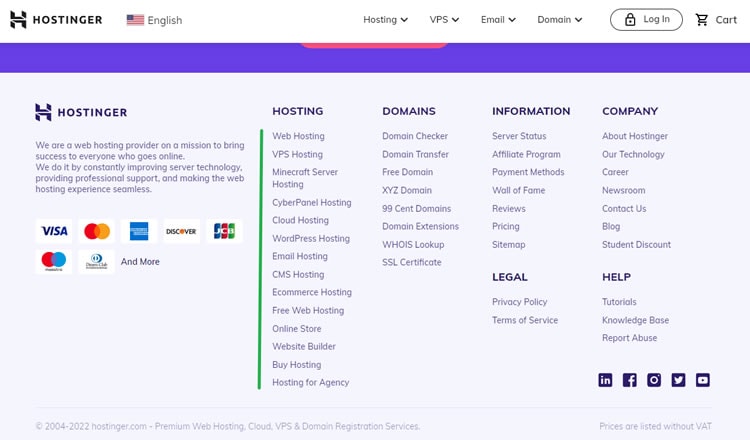Open the Web Hosting footer link

pos(298,136)
